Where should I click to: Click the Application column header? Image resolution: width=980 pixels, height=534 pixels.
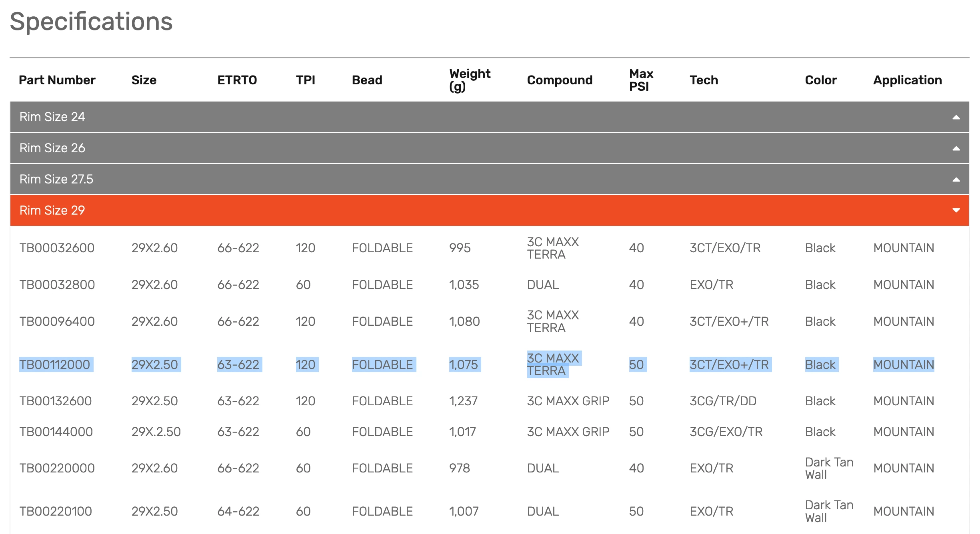pos(907,80)
